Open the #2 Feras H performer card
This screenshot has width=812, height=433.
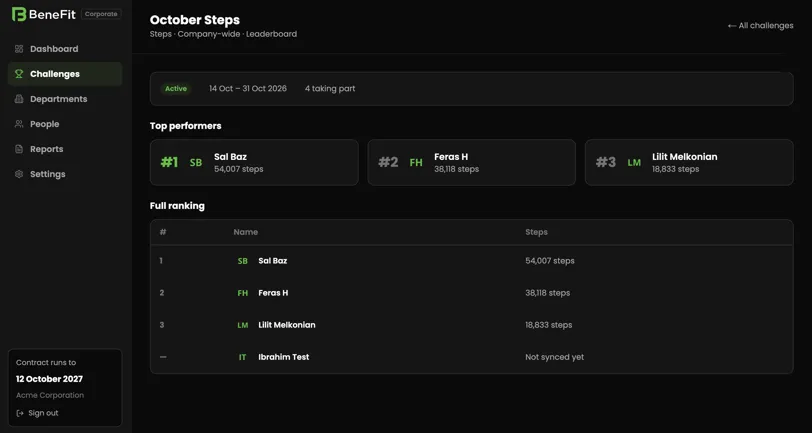pyautogui.click(x=472, y=163)
